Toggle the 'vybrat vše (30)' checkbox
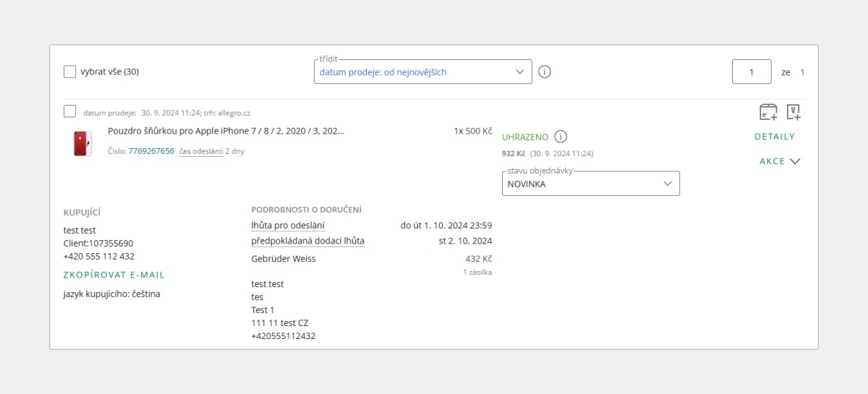This screenshot has height=394, width=868. tap(70, 72)
